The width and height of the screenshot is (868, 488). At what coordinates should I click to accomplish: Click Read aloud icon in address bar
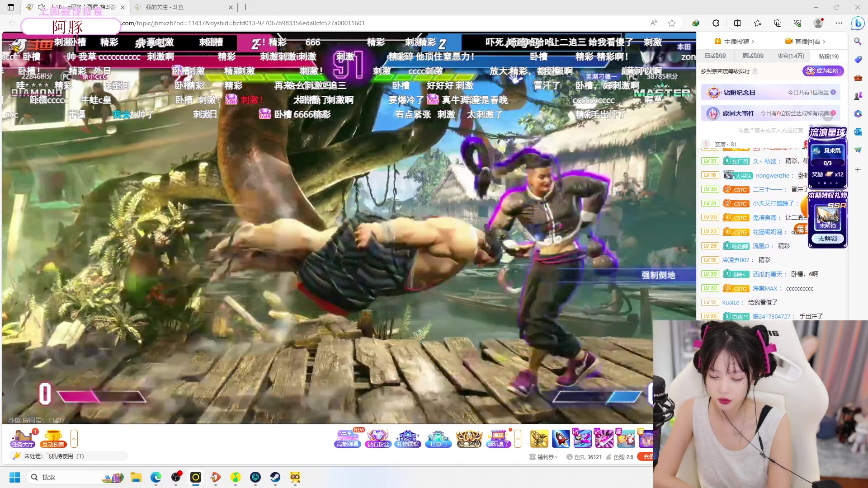coord(654,23)
